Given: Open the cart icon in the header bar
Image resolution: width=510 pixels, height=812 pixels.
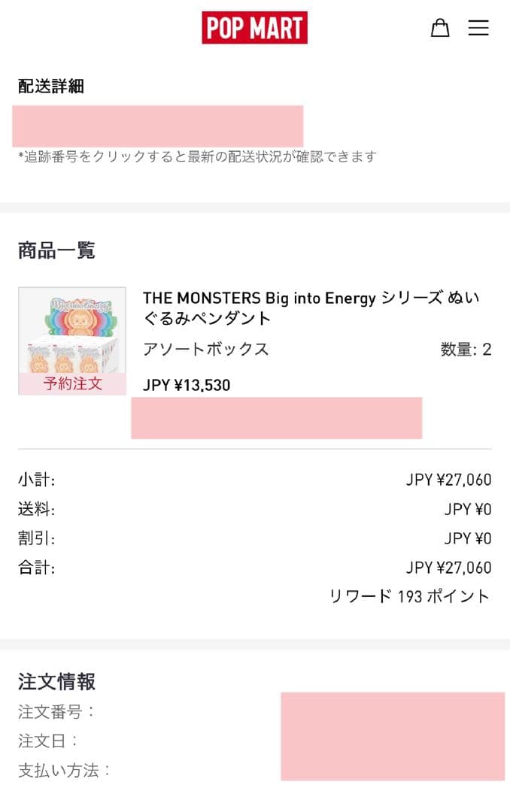Looking at the screenshot, I should click(440, 28).
